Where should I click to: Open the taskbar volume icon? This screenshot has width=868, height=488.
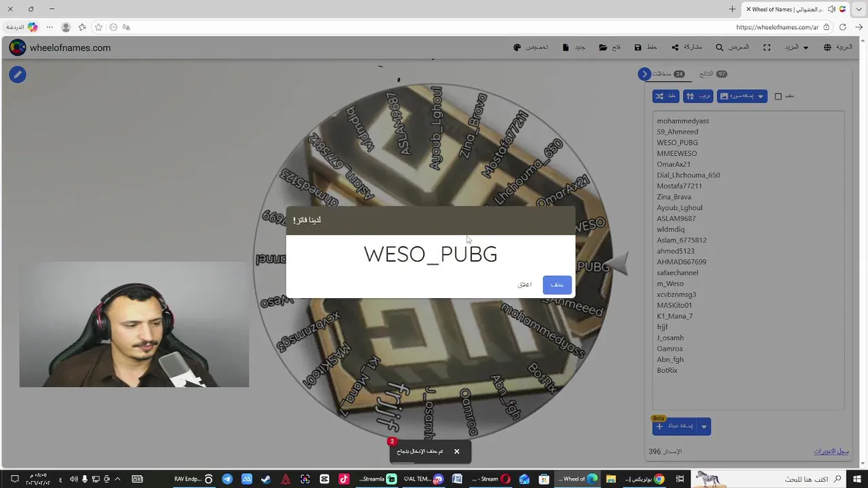pyautogui.click(x=74, y=479)
